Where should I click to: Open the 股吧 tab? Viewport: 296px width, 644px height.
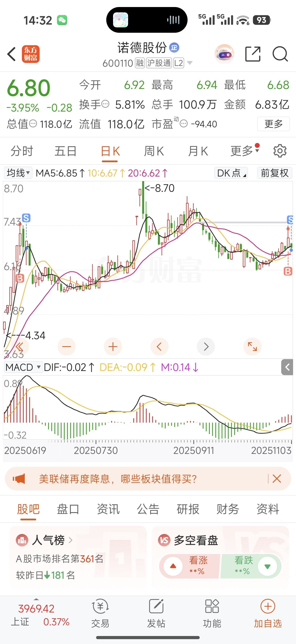tap(28, 509)
